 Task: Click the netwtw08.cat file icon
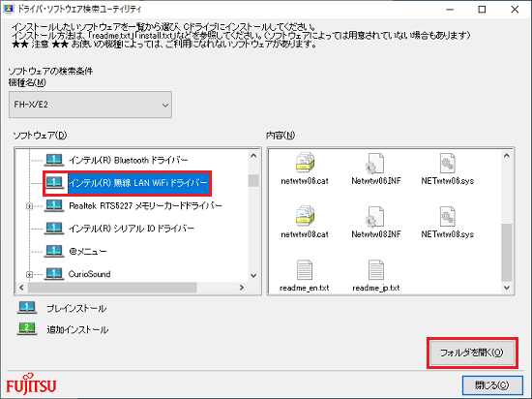coord(305,216)
